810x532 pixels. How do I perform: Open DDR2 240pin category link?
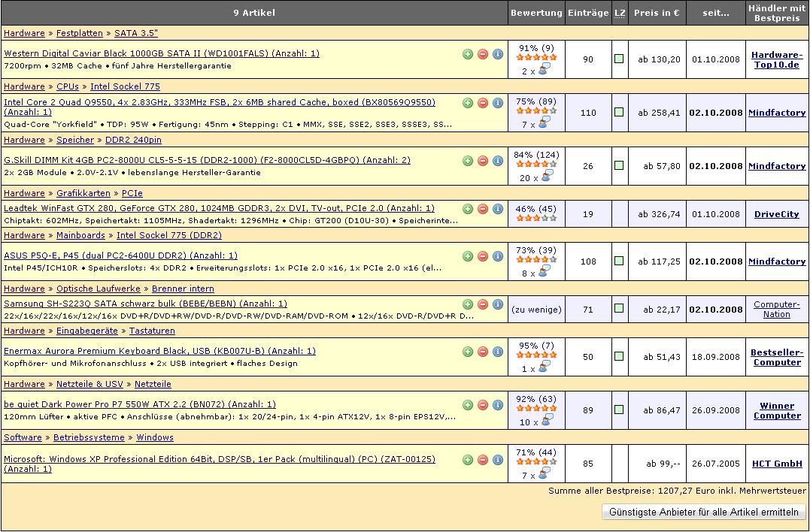click(133, 140)
